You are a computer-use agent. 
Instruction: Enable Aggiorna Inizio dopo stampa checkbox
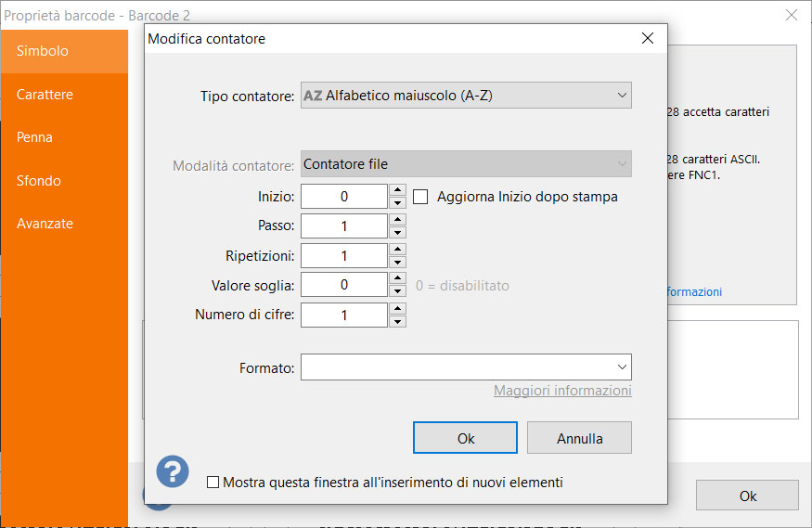pos(420,197)
